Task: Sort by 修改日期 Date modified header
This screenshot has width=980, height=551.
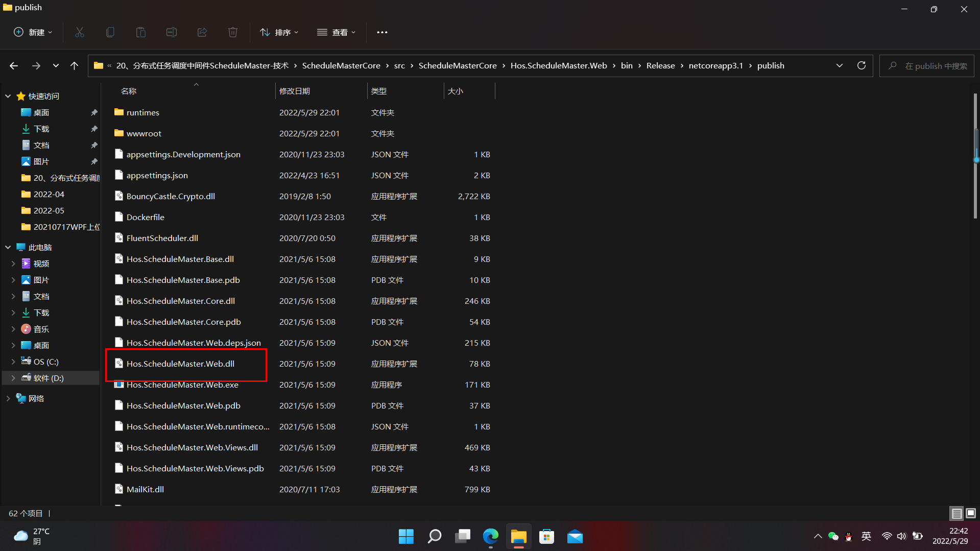Action: click(321, 91)
